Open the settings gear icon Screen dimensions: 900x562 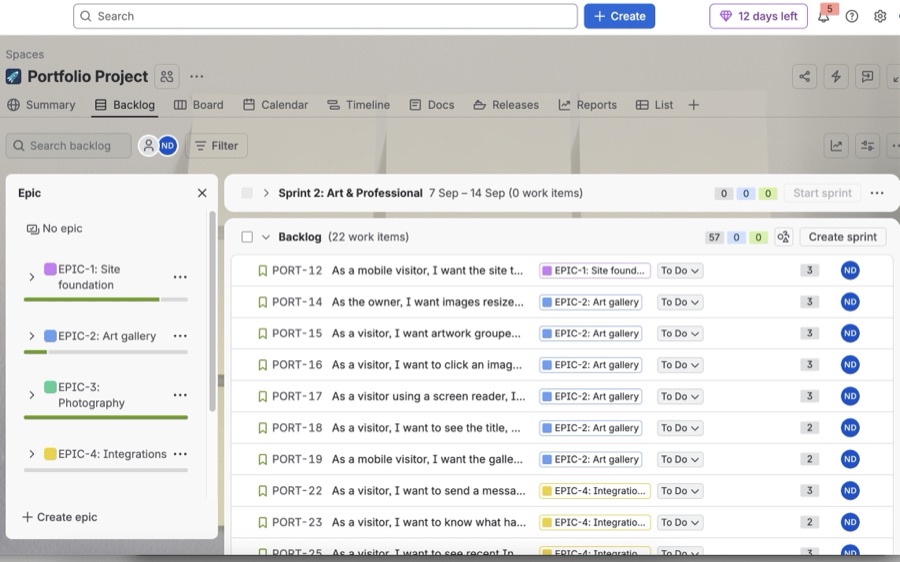[880, 17]
